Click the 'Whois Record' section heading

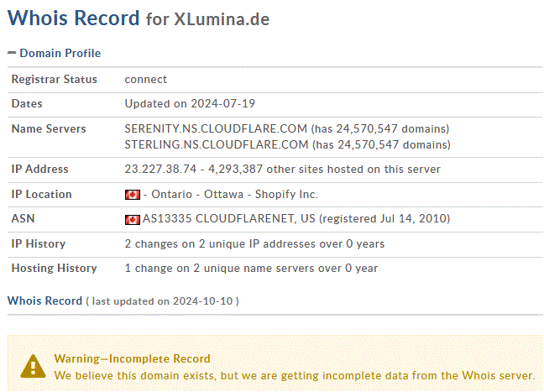pos(44,301)
